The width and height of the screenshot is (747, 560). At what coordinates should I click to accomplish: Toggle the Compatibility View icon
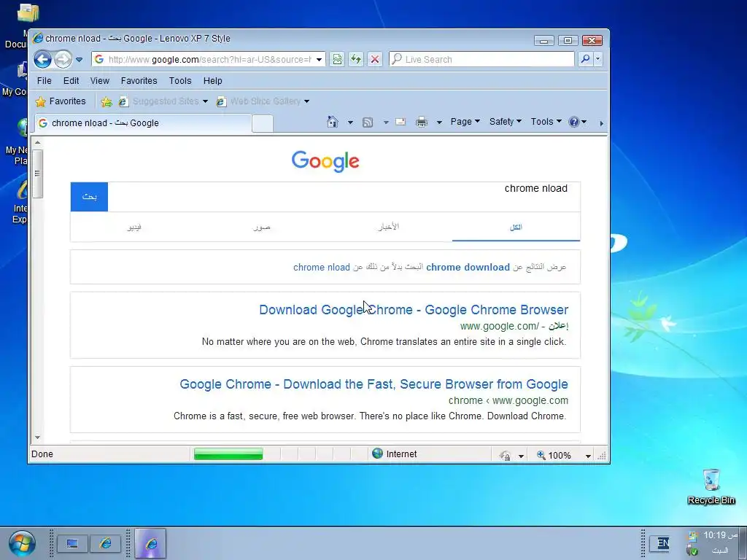[337, 60]
